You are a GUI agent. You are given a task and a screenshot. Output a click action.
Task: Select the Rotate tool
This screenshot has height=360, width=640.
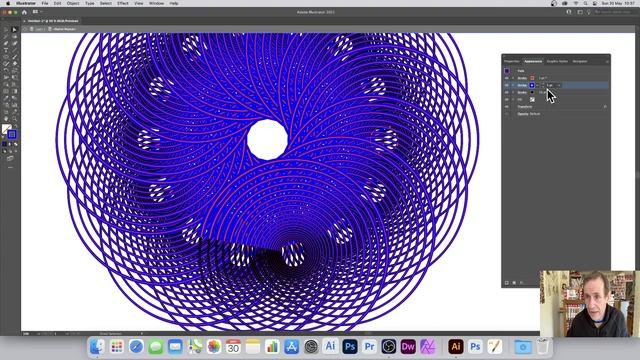point(6,70)
